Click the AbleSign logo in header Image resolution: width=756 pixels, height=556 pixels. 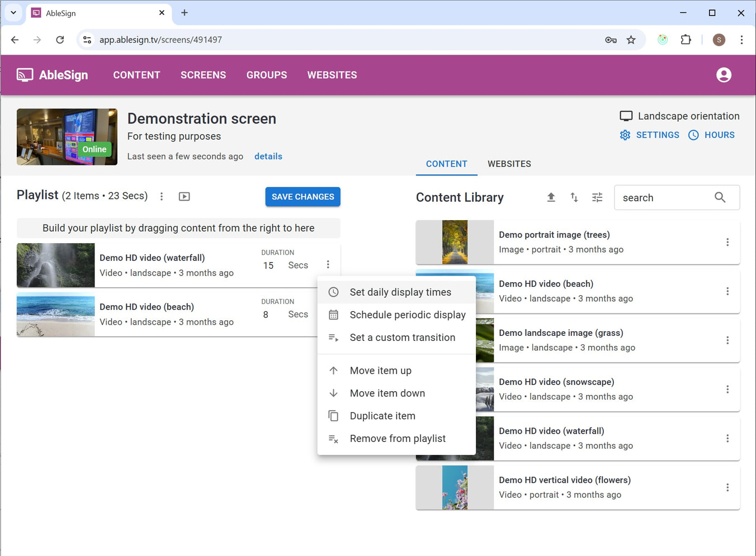pyautogui.click(x=53, y=75)
